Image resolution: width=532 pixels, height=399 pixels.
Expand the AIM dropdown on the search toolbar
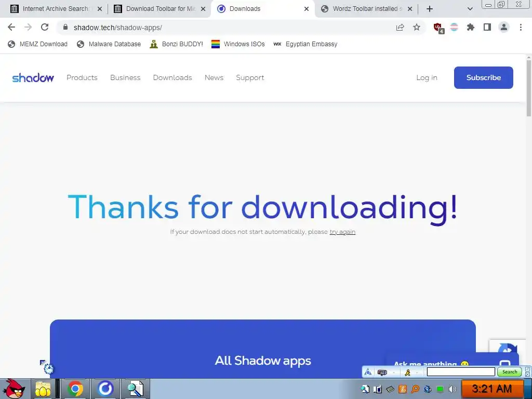click(x=417, y=373)
